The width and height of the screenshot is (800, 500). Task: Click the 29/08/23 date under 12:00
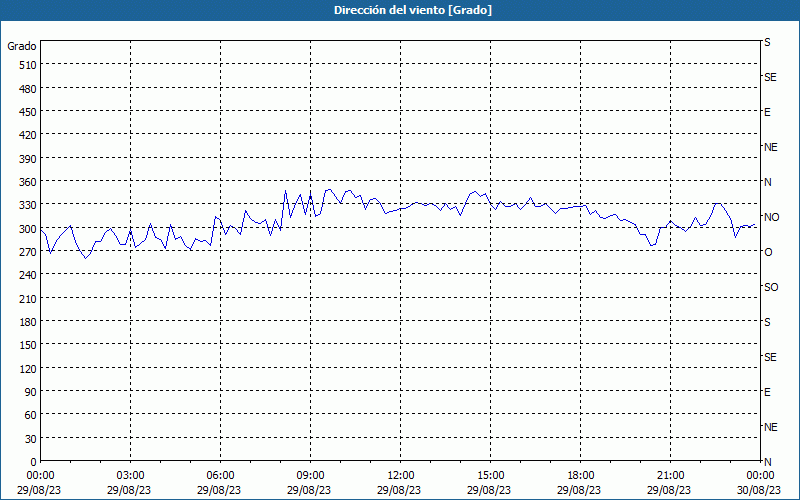[x=399, y=490]
